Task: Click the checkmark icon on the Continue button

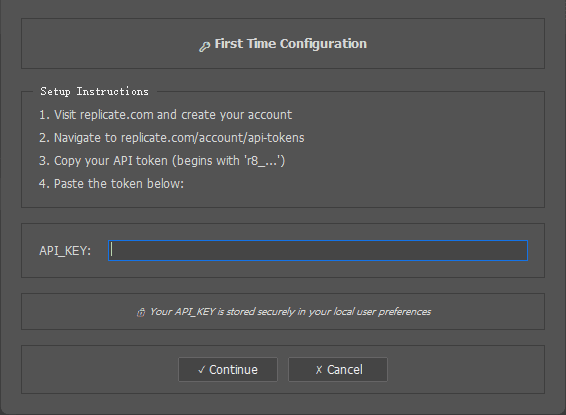Action: (201, 370)
